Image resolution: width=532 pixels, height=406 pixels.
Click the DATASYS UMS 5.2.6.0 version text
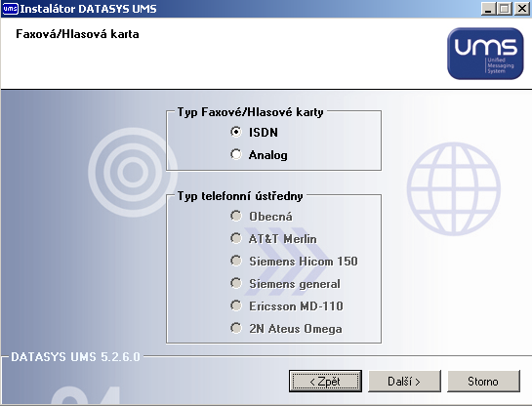click(x=75, y=357)
